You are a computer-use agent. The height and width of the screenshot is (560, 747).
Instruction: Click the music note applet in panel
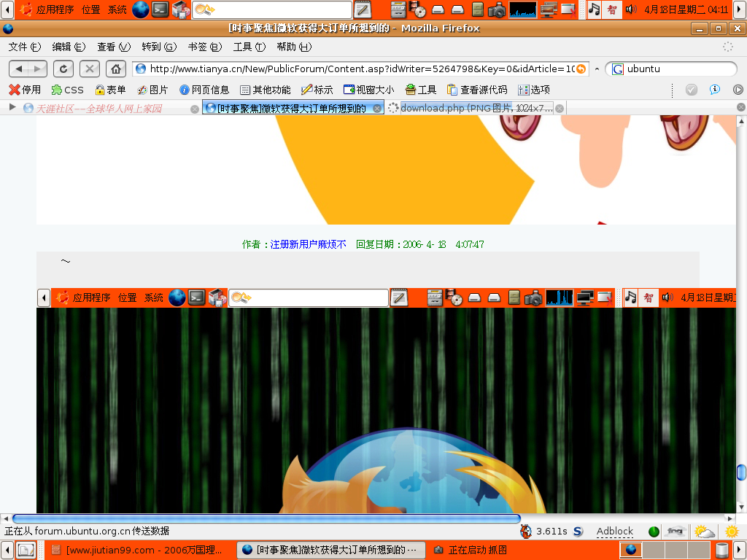(x=594, y=9)
